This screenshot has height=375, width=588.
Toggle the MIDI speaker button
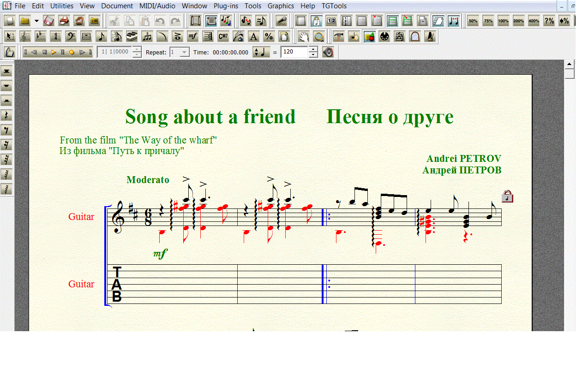[328, 52]
